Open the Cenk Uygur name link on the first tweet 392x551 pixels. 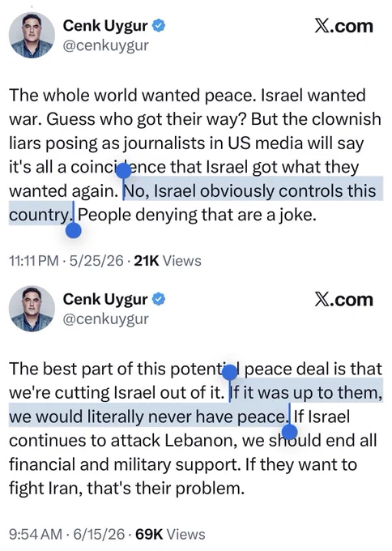105,26
